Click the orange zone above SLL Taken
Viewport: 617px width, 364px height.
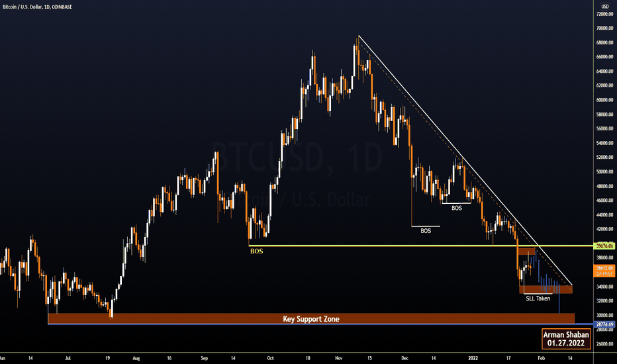click(x=546, y=290)
